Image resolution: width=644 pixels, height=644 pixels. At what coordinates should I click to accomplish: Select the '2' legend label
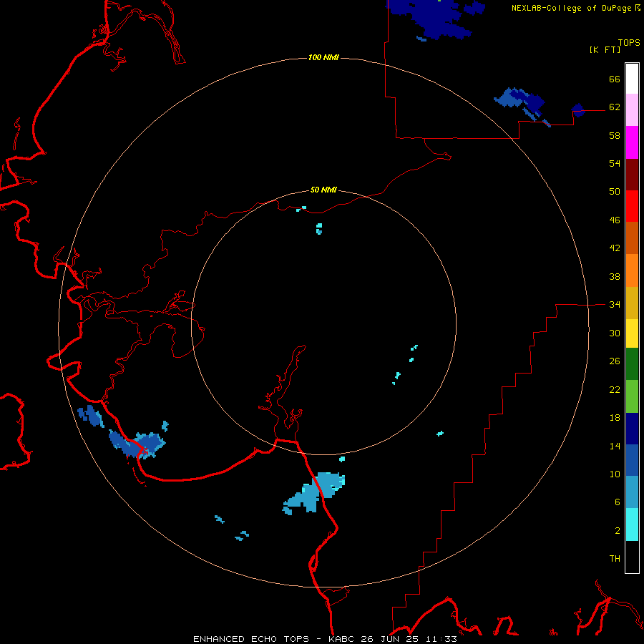[x=618, y=530]
